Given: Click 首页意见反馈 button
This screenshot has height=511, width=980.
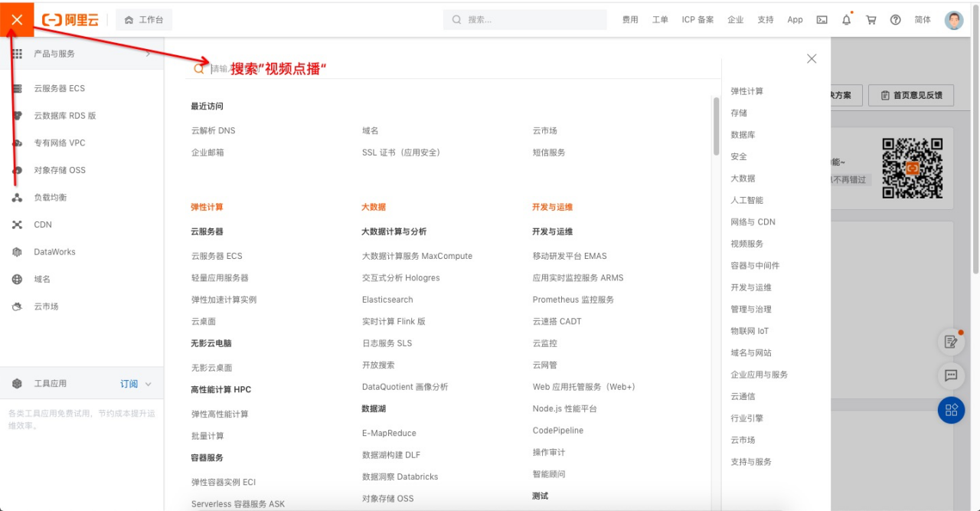Looking at the screenshot, I should point(911,95).
